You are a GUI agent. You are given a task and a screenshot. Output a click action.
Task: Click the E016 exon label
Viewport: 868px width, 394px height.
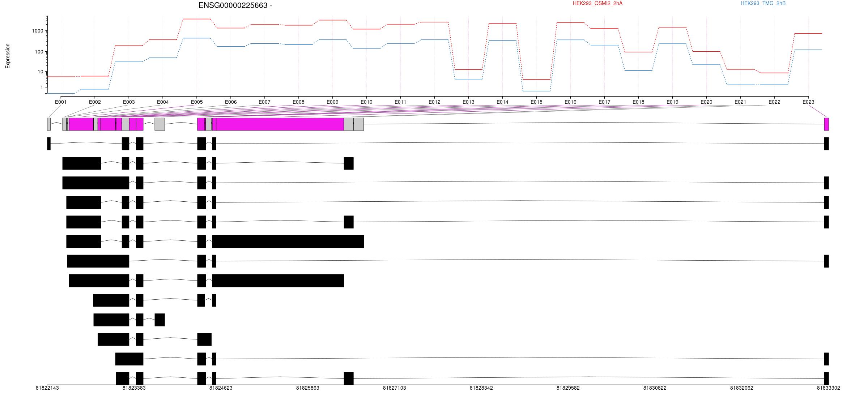[570, 102]
